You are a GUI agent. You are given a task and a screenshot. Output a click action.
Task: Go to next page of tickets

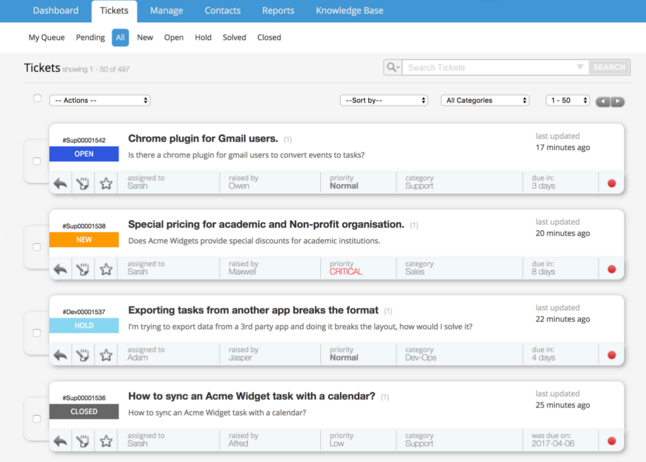(x=618, y=101)
